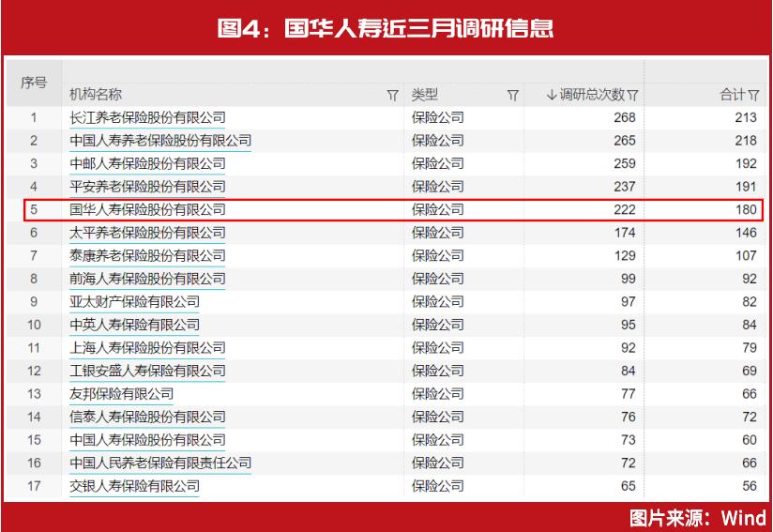Open link 平安养老保险股份有限公司
Viewport: 773px width, 532px height.
[147, 187]
